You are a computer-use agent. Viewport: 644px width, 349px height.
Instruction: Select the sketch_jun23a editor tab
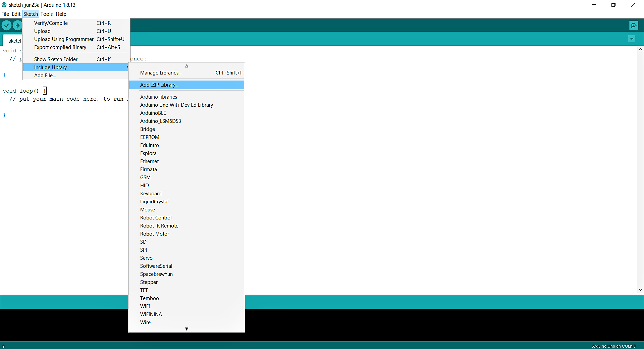(13, 40)
